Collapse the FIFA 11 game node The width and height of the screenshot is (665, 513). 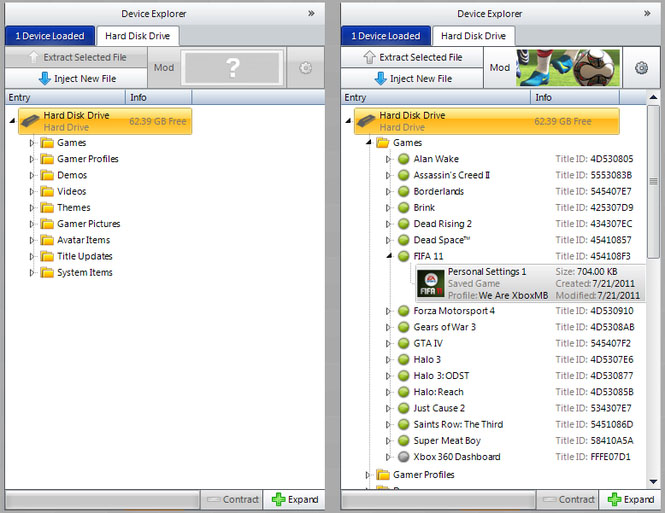click(389, 256)
